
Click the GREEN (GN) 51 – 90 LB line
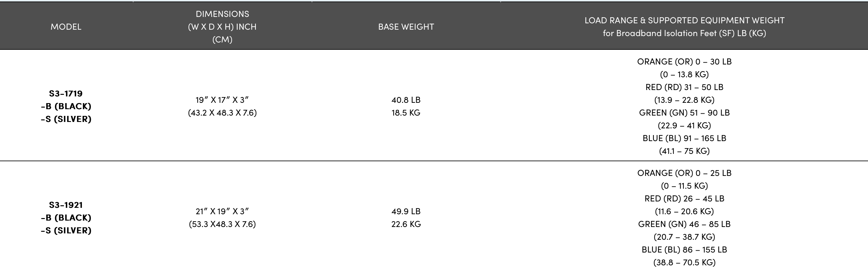point(684,113)
